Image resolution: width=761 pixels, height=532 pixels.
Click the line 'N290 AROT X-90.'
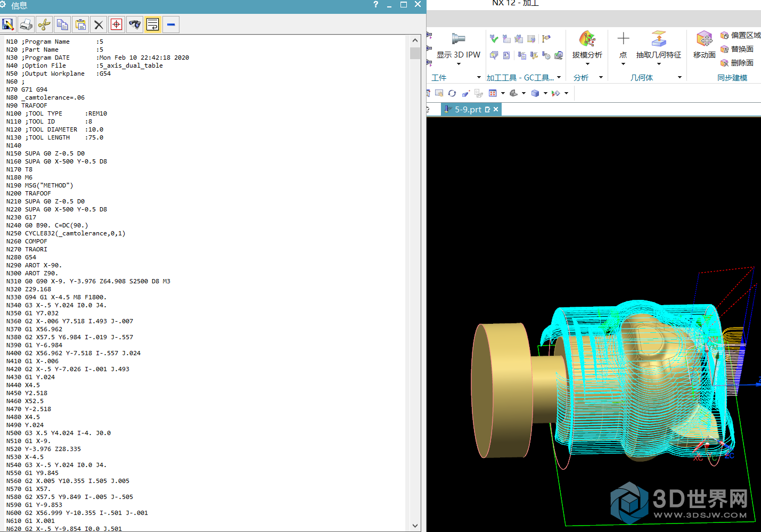pyautogui.click(x=34, y=265)
